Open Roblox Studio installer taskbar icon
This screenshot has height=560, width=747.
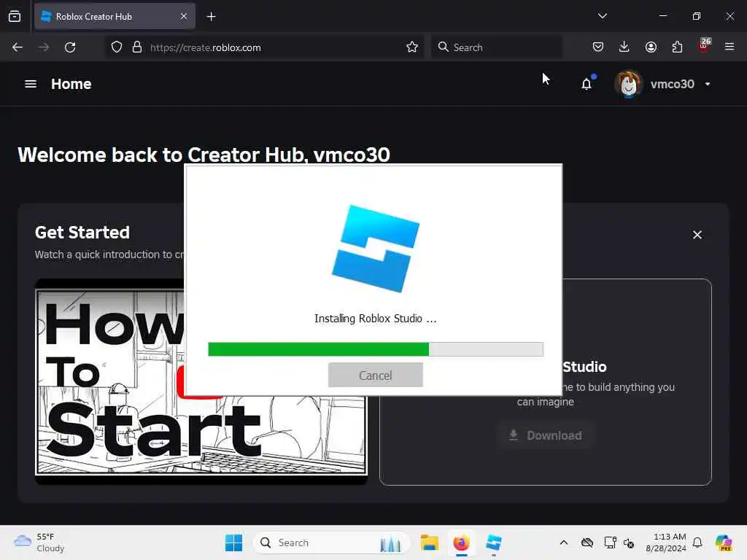pos(494,542)
